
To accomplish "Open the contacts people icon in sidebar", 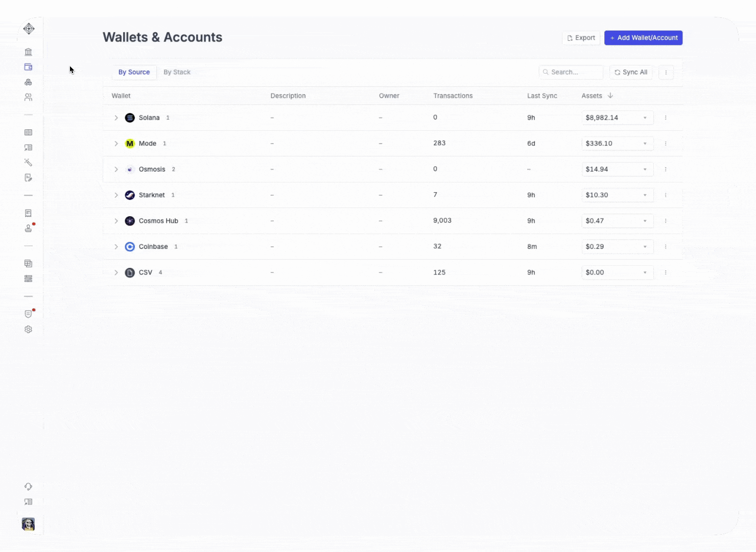I will pos(28,97).
